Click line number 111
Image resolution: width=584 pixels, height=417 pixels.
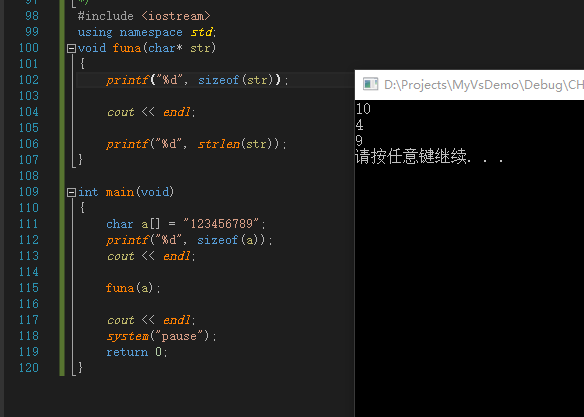(29, 224)
